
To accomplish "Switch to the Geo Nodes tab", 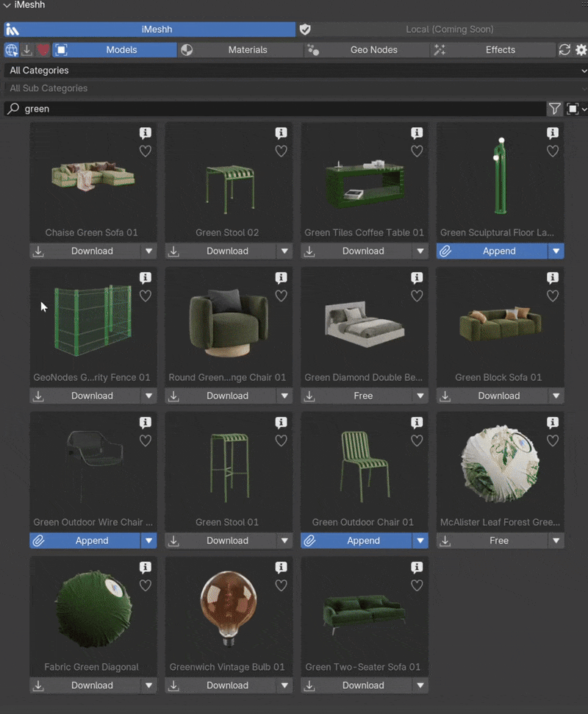I will (373, 50).
